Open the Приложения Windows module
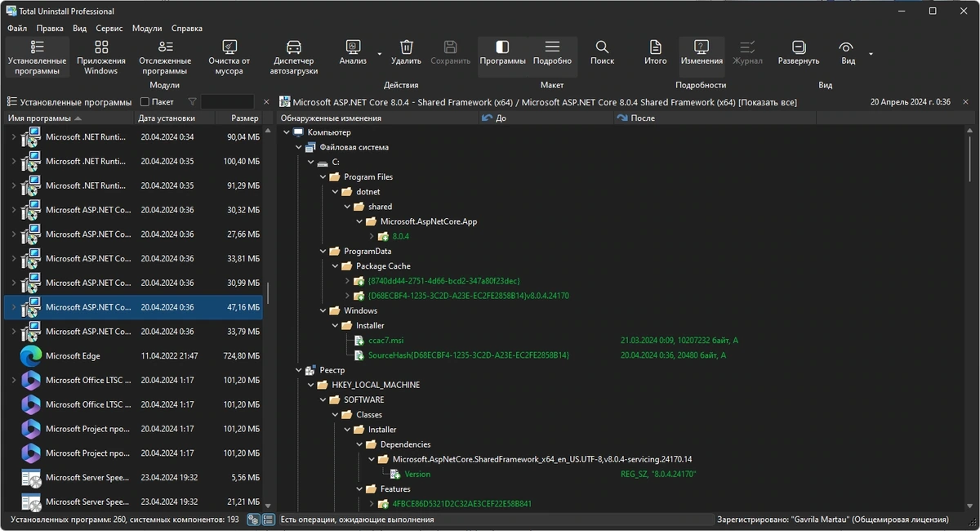The image size is (980, 531). [x=101, y=56]
